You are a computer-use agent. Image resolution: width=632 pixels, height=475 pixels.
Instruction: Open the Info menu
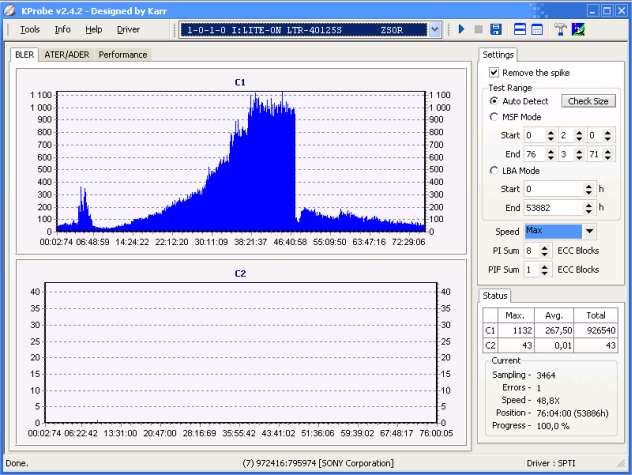click(x=62, y=29)
